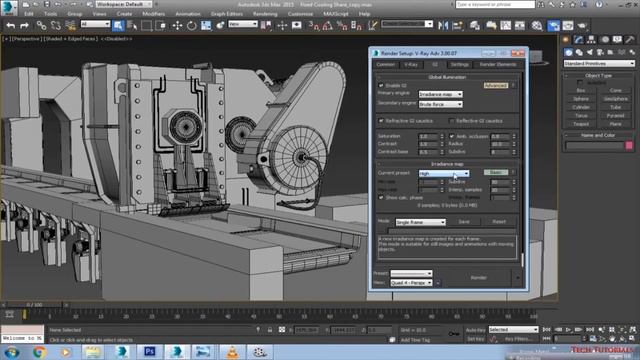Toggle the Enable GI checkbox
The height and width of the screenshot is (360, 640).
pyautogui.click(x=381, y=85)
